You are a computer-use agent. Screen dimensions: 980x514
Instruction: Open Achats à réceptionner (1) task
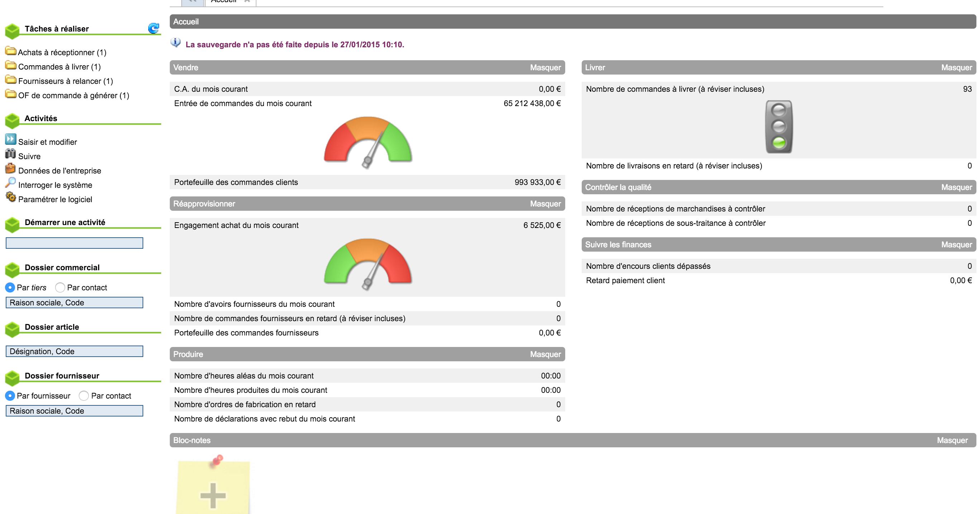[x=62, y=53]
